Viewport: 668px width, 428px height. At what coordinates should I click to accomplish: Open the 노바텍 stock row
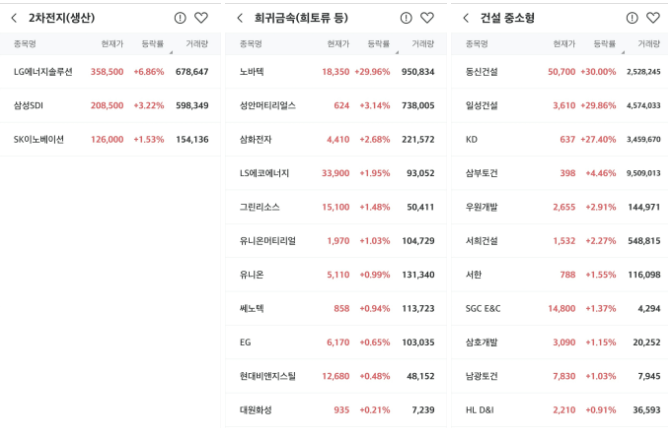tap(336, 72)
